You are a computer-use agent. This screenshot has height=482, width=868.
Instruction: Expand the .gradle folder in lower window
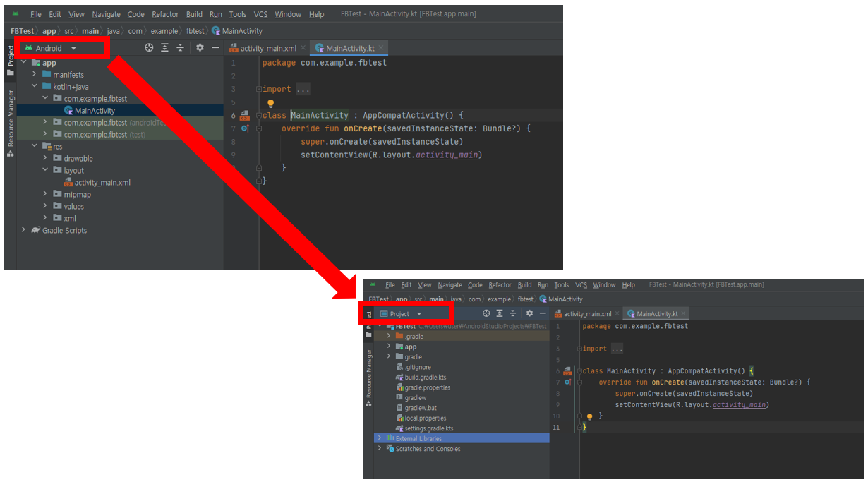click(x=388, y=337)
